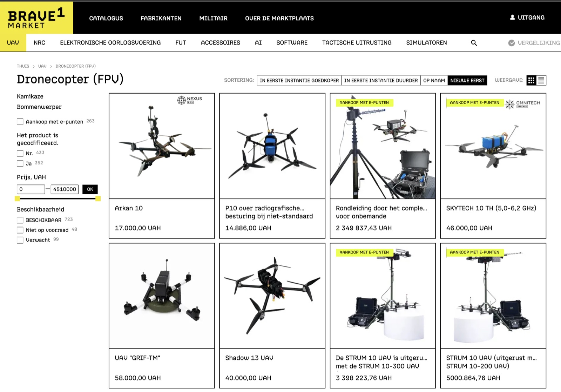Image resolution: width=561 pixels, height=392 pixels.
Task: Open the UAV GRIF-TM product image
Action: (162, 296)
